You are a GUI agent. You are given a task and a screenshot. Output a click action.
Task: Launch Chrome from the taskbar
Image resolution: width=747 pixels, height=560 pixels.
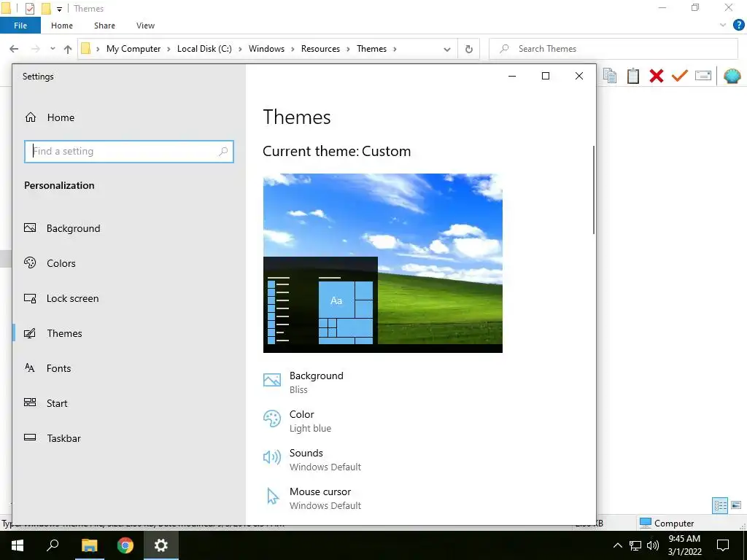(x=125, y=545)
